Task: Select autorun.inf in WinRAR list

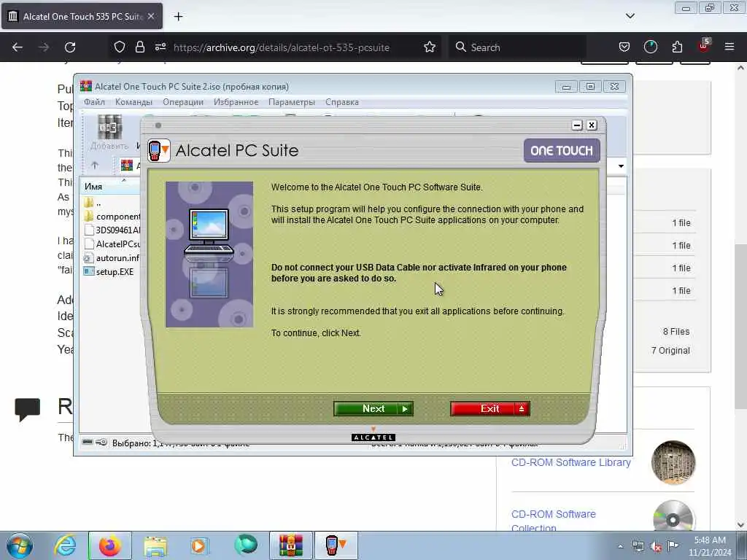Action: click(112, 258)
